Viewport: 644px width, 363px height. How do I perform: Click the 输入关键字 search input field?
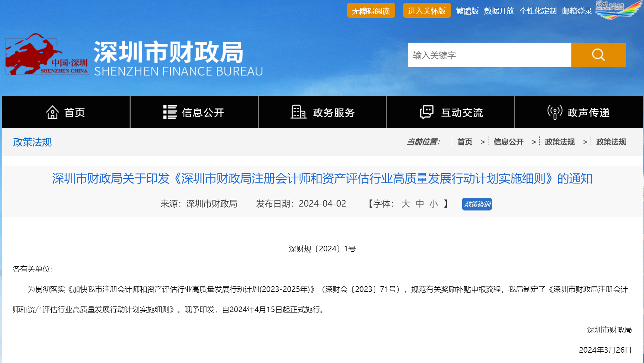488,55
